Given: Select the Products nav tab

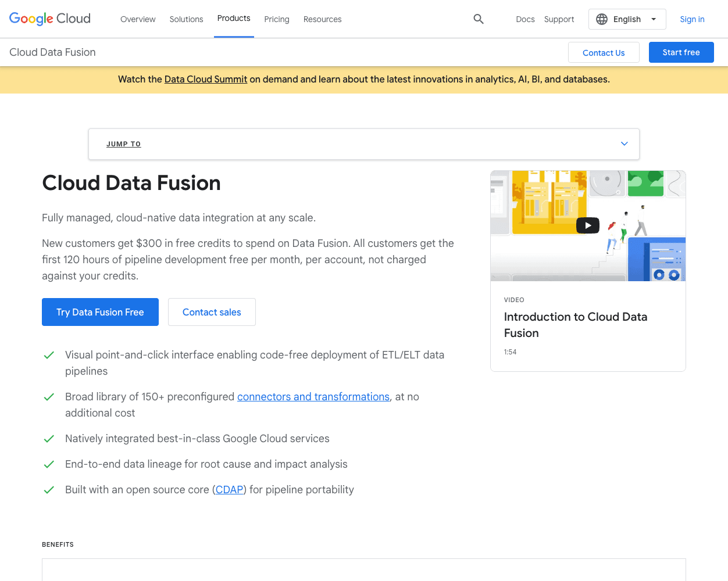Looking at the screenshot, I should [x=234, y=19].
